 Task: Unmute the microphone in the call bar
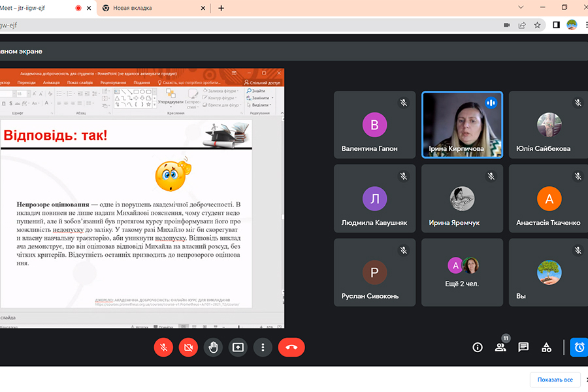point(163,347)
